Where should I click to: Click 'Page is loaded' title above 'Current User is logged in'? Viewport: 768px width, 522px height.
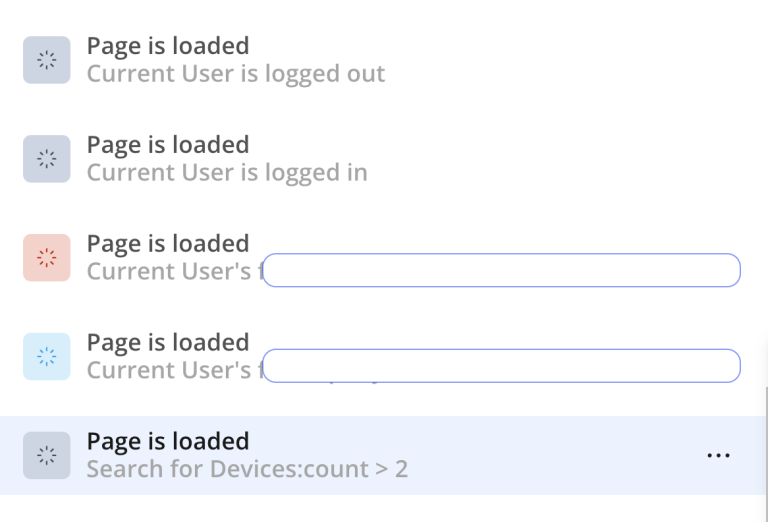pyautogui.click(x=168, y=145)
